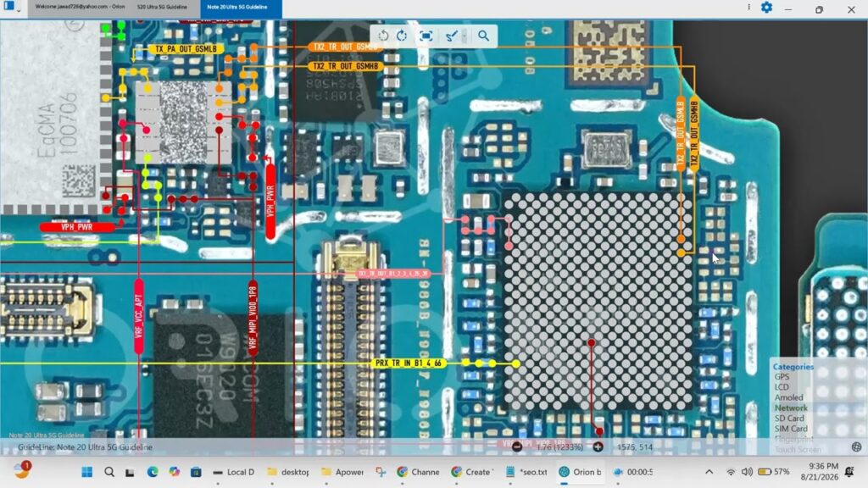Select GPS category

point(782,377)
